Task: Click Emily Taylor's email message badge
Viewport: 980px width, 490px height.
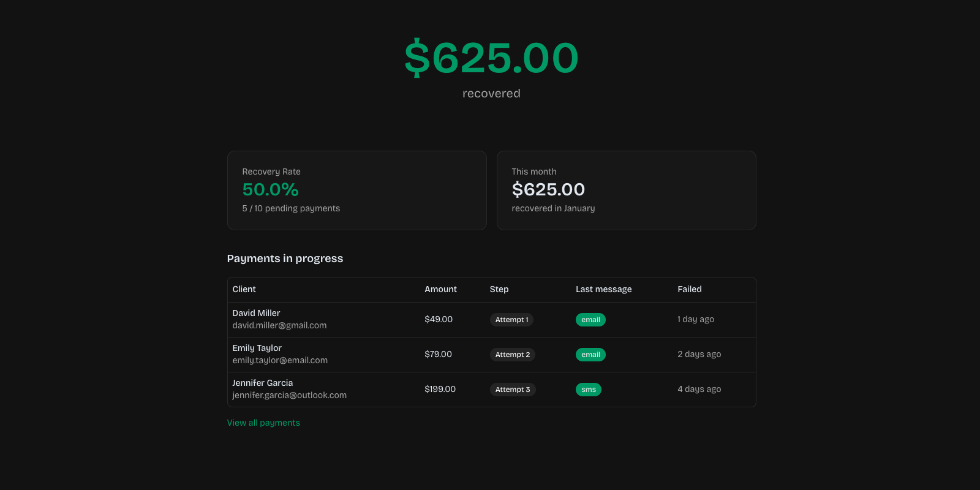Action: (590, 355)
